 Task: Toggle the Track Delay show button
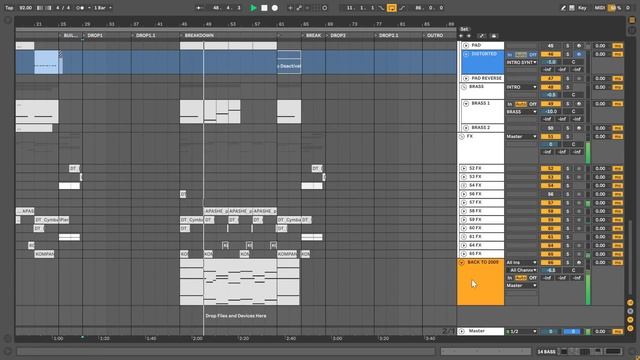pos(630,328)
